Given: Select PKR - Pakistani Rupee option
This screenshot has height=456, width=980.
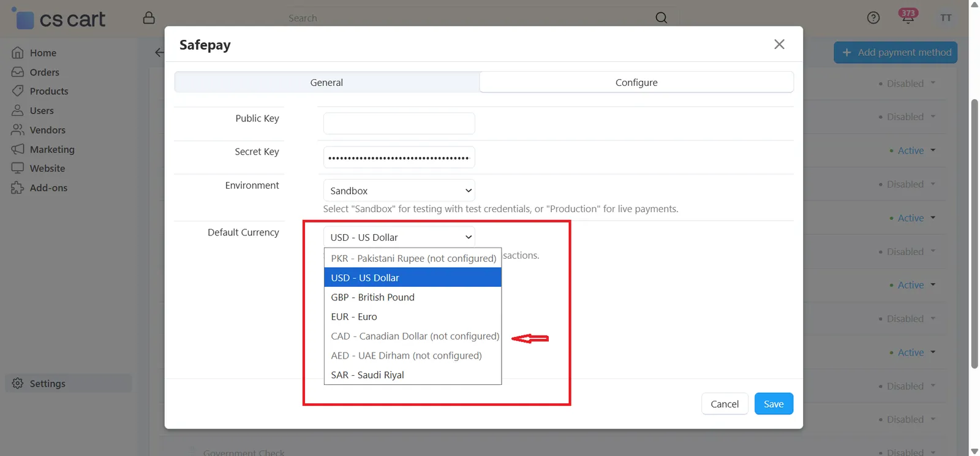Looking at the screenshot, I should 413,258.
